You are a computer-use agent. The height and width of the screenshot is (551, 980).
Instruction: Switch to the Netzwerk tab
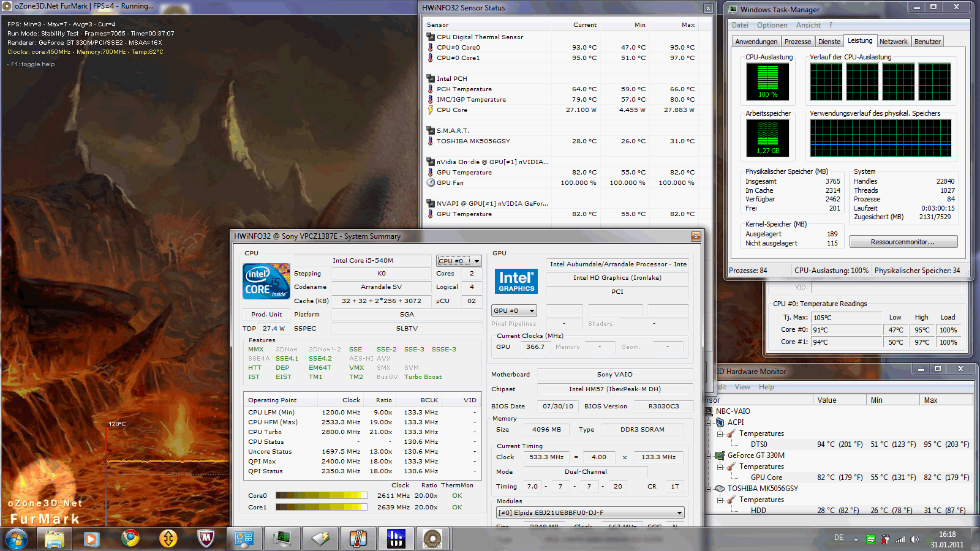coord(894,42)
